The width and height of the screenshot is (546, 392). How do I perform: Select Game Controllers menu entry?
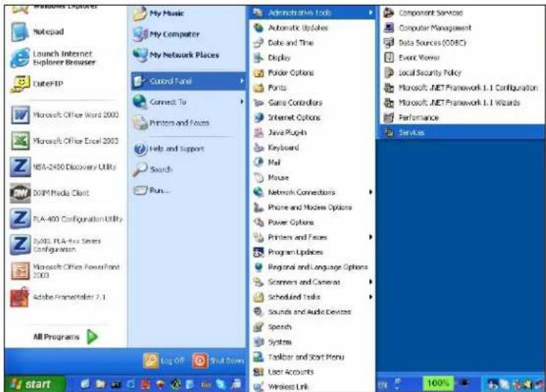(312, 103)
